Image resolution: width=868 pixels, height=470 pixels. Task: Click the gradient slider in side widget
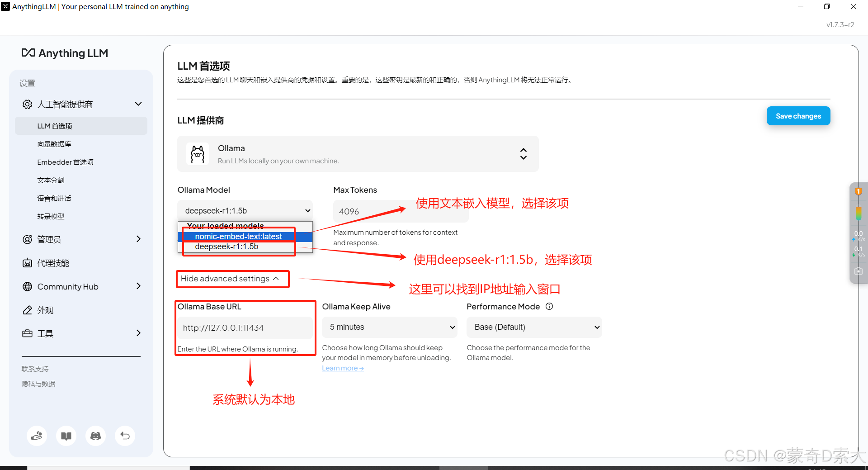pyautogui.click(x=858, y=213)
